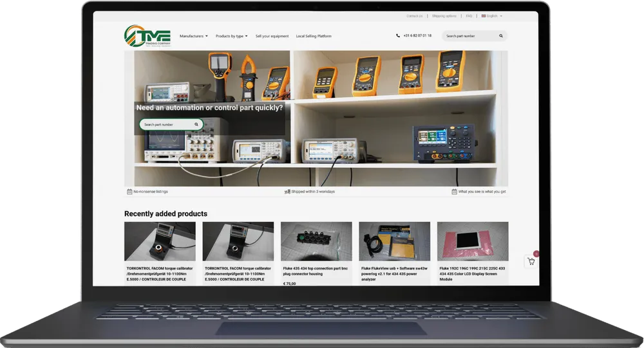Image resolution: width=644 pixels, height=348 pixels.
Task: Click the icon beside No-nonsense listings
Action: pos(129,192)
